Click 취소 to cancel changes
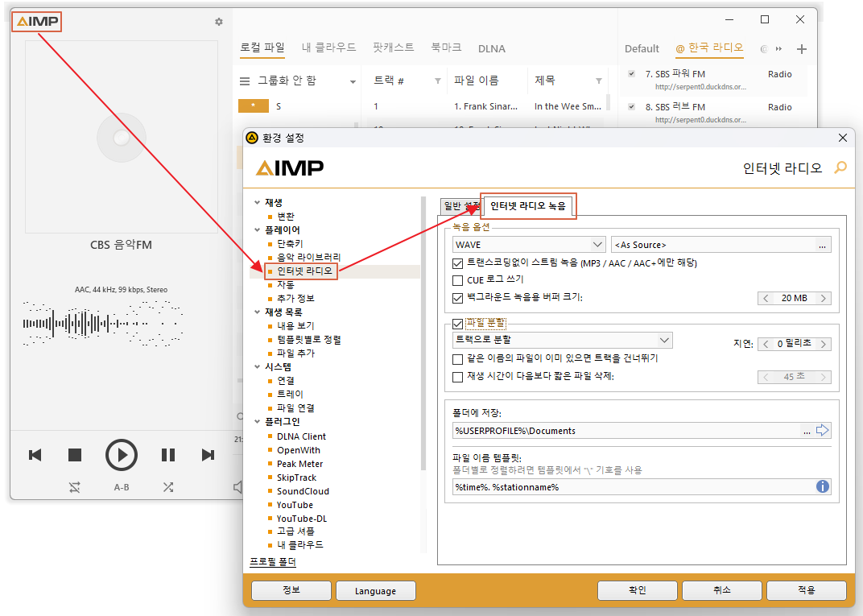 [721, 590]
